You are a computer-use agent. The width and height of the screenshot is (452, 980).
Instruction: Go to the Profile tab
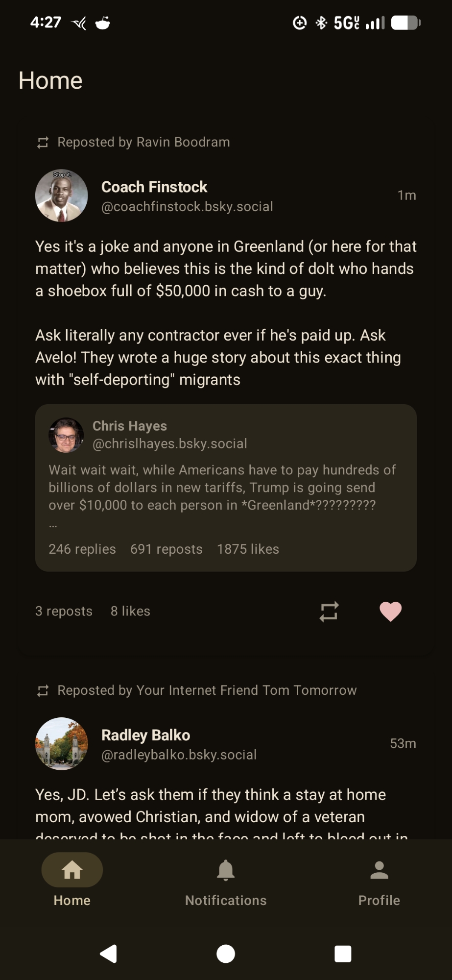(x=379, y=880)
